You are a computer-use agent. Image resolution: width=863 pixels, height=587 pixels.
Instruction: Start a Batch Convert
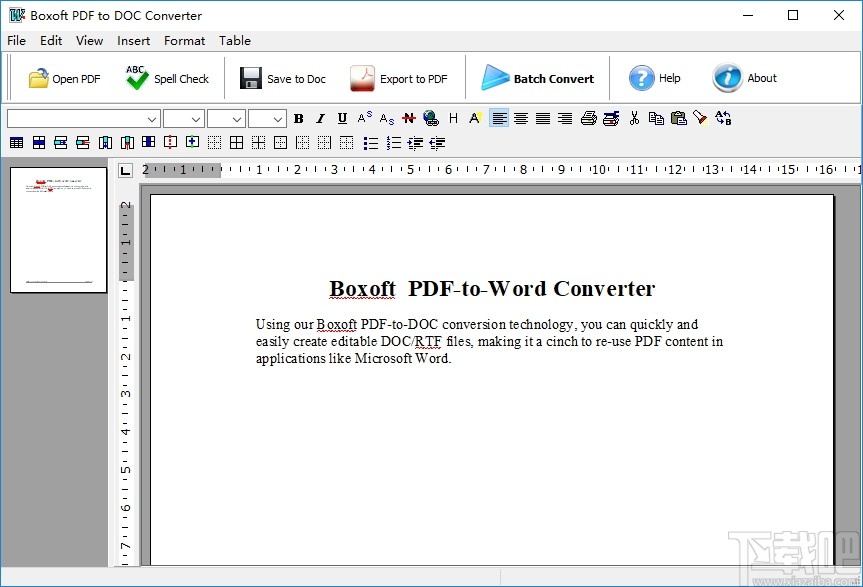pyautogui.click(x=538, y=78)
